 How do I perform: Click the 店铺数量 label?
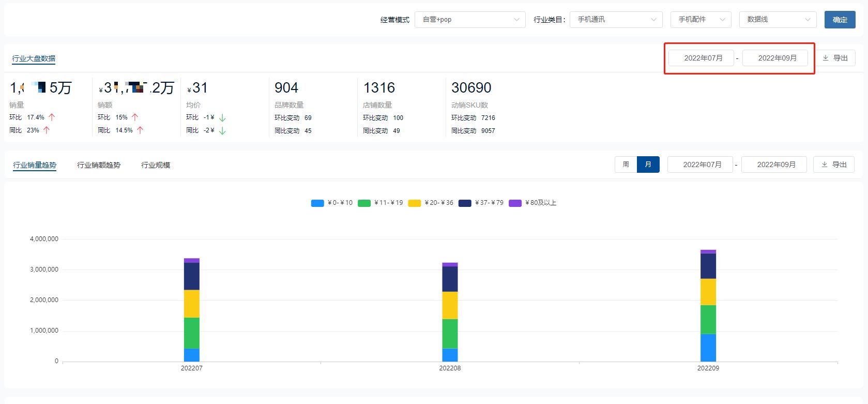click(377, 105)
